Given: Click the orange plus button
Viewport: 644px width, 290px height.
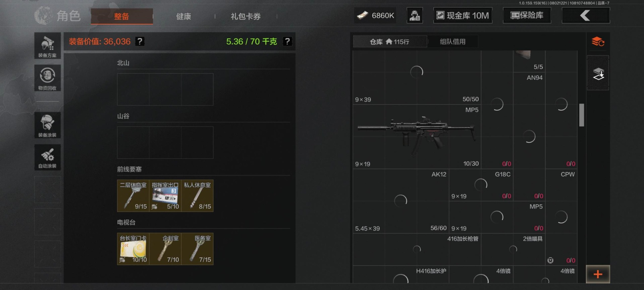Looking at the screenshot, I should click(x=598, y=274).
